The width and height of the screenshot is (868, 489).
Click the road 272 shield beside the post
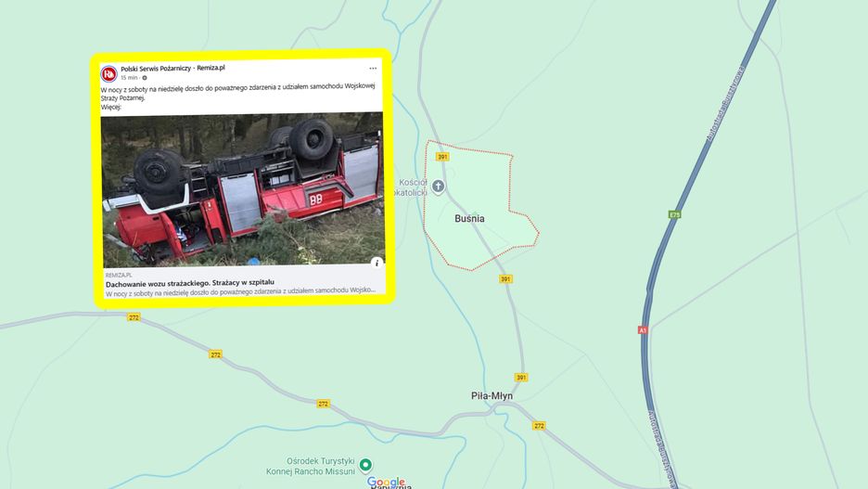click(134, 317)
